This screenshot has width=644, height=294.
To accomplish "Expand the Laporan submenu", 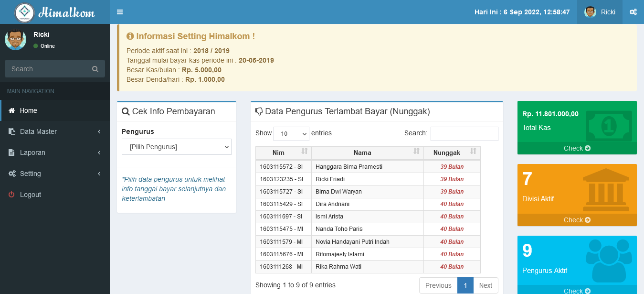I will coord(55,152).
